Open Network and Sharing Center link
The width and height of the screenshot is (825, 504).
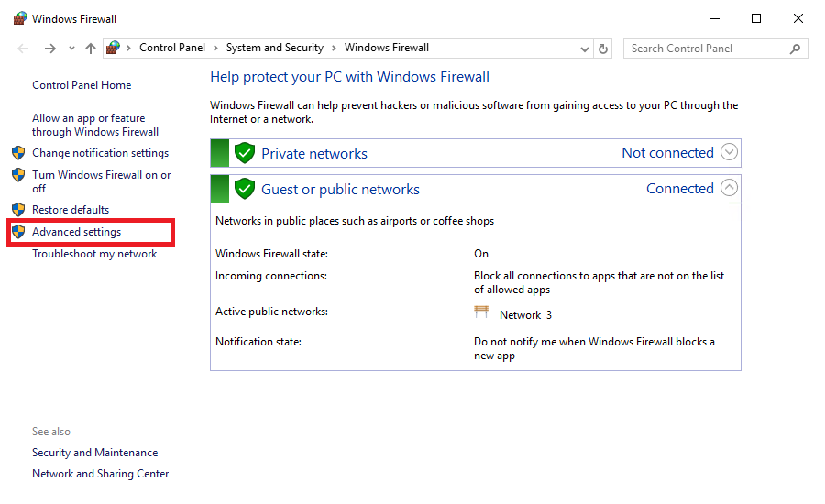[101, 474]
